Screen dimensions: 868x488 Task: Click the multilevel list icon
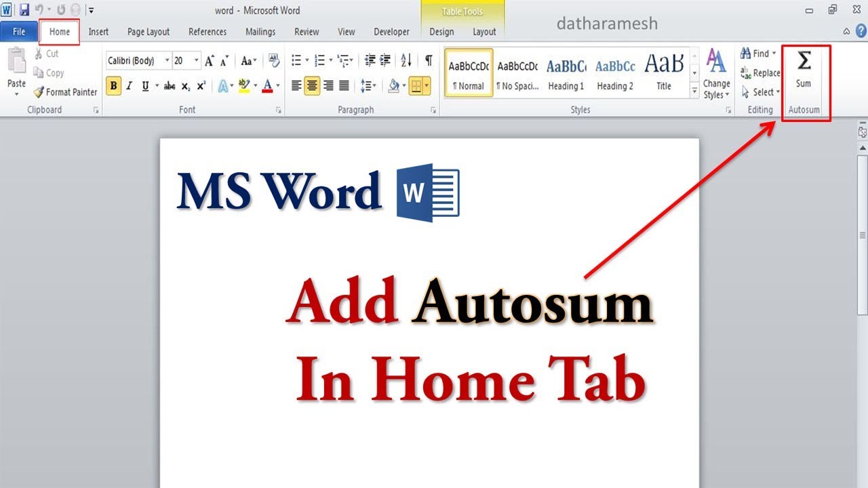(342, 61)
